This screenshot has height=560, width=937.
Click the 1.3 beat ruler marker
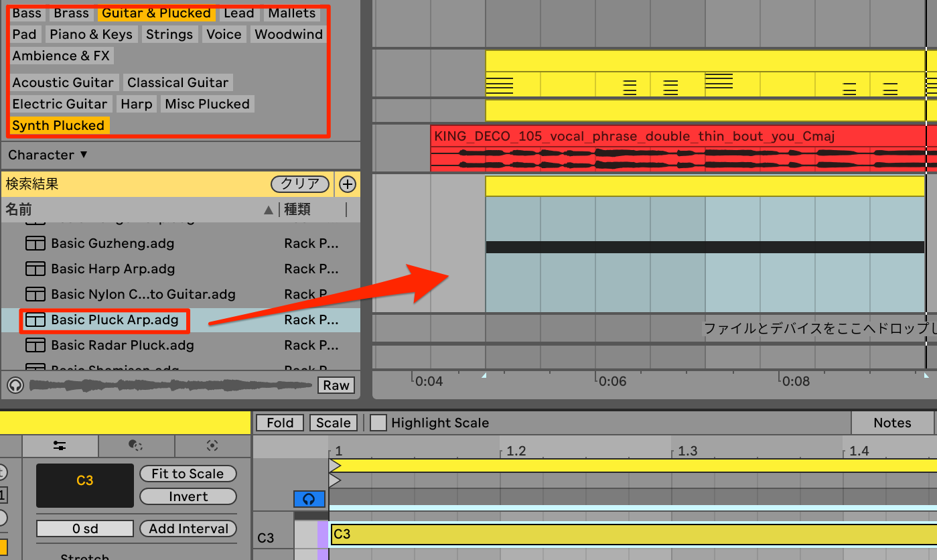tap(688, 451)
